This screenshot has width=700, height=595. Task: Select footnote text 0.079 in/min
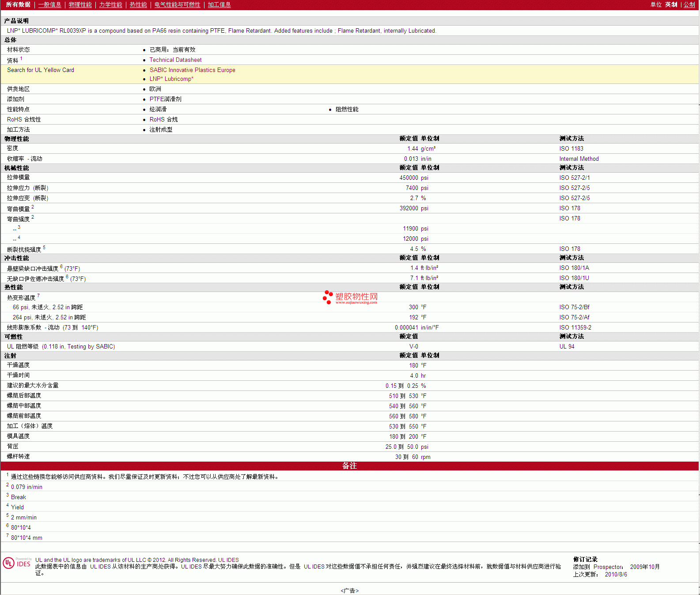pos(26,487)
